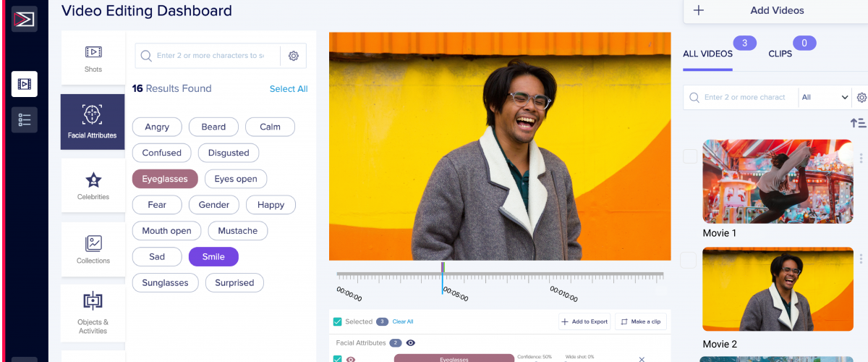Click the Eyeglasses segment bar
Screen dimensions: 868x362
(454, 358)
